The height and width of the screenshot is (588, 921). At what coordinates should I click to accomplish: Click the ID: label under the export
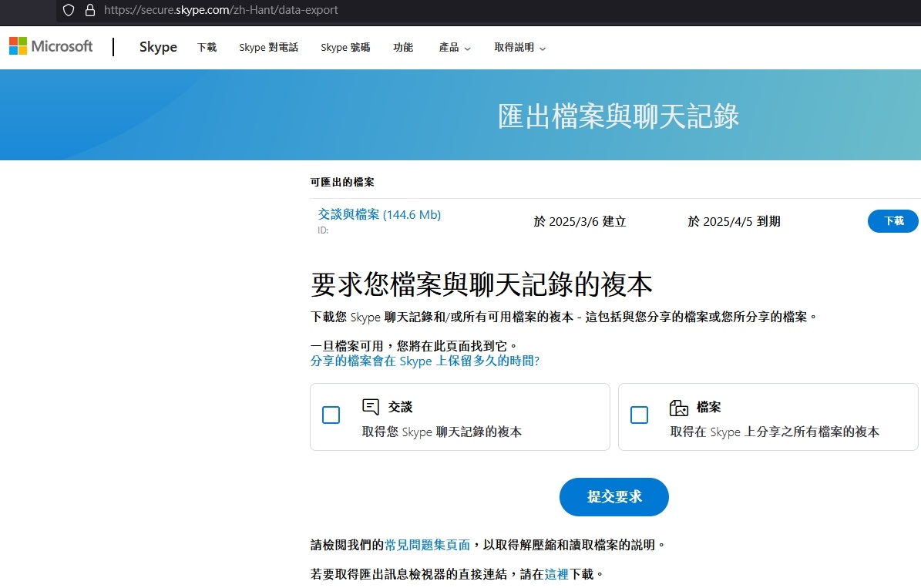(x=323, y=230)
